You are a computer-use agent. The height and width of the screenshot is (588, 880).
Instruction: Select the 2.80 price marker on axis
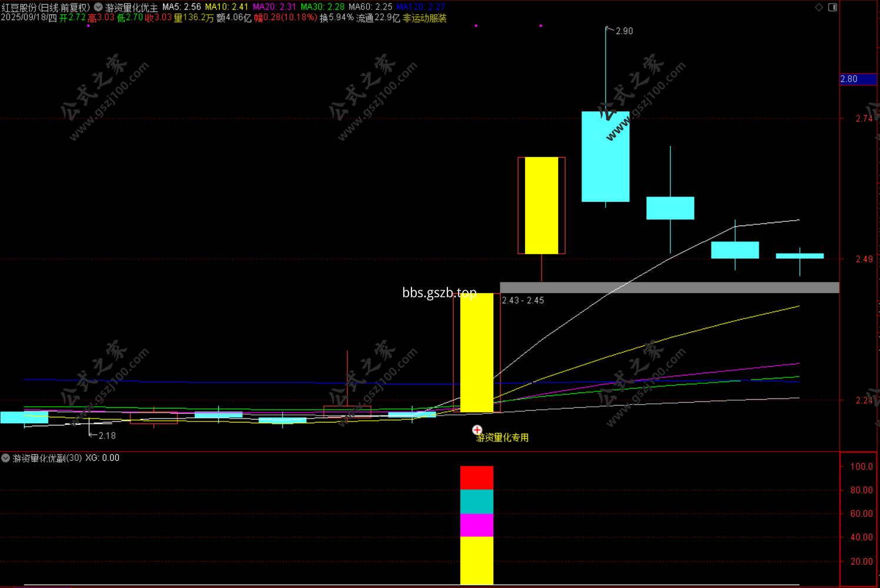pyautogui.click(x=858, y=79)
